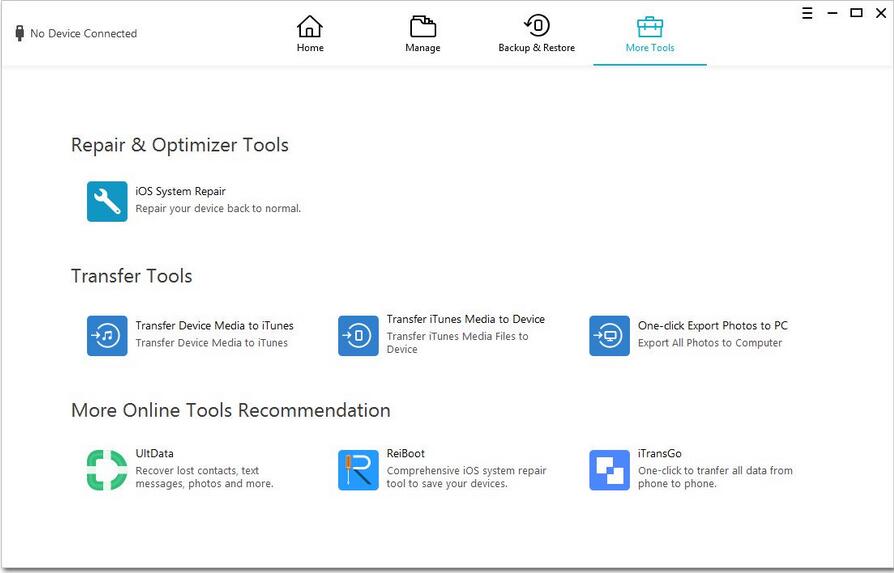Click 'Transfer Tools' heading

132,276
